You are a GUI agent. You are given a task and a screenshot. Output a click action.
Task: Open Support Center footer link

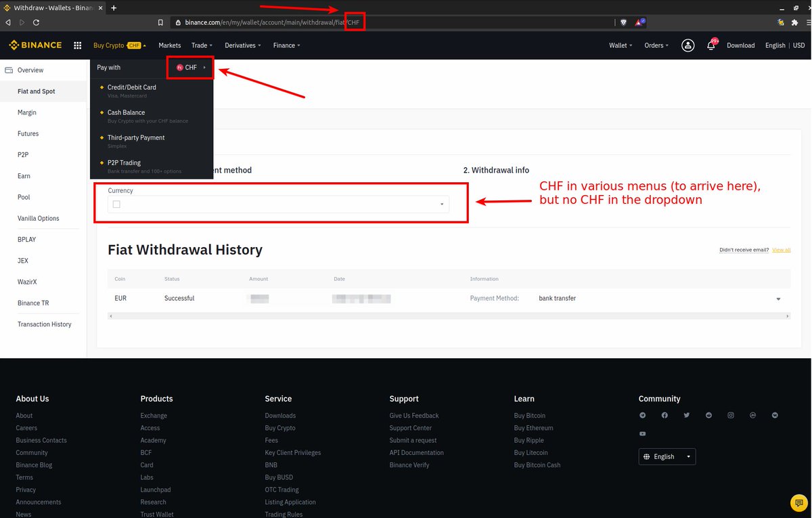click(411, 428)
